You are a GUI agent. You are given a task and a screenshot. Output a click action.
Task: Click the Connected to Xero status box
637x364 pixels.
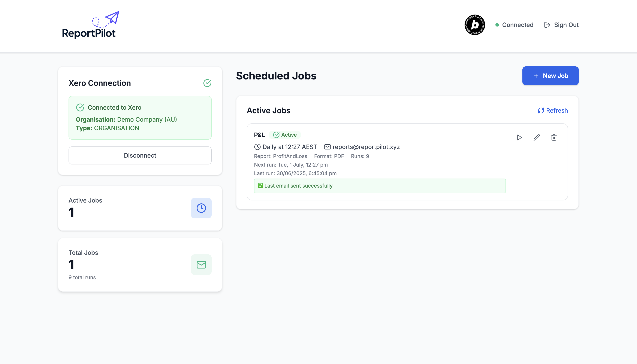click(140, 118)
